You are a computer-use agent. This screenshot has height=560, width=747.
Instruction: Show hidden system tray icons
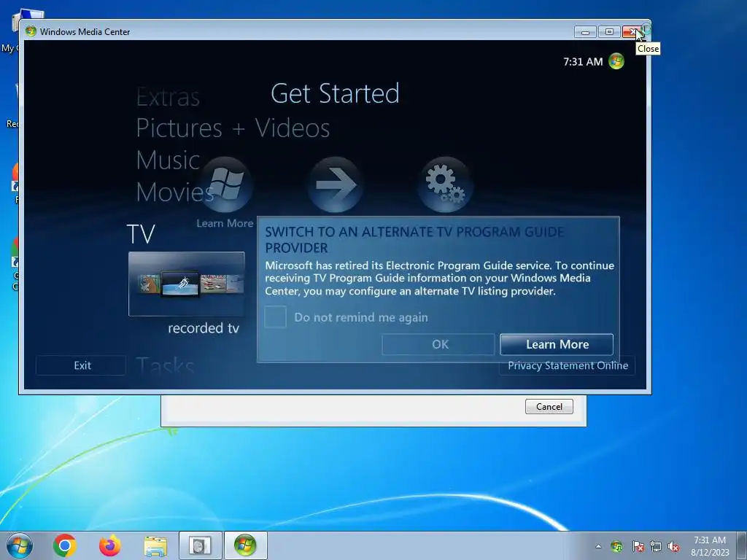(x=598, y=546)
